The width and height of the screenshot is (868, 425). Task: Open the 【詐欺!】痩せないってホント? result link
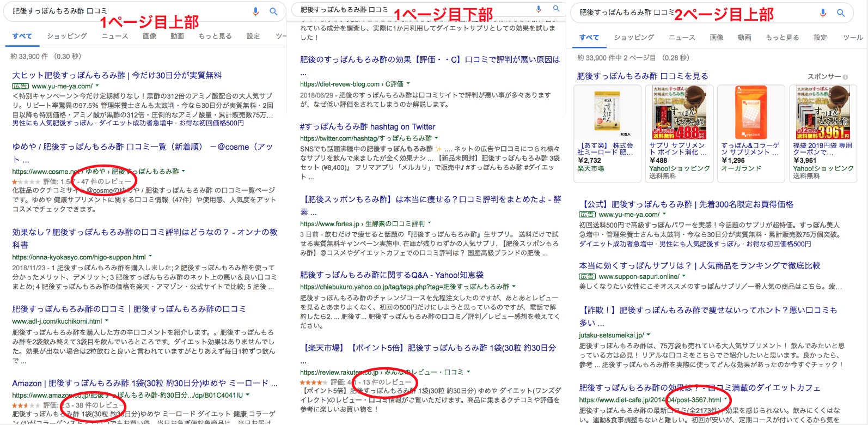click(x=708, y=316)
